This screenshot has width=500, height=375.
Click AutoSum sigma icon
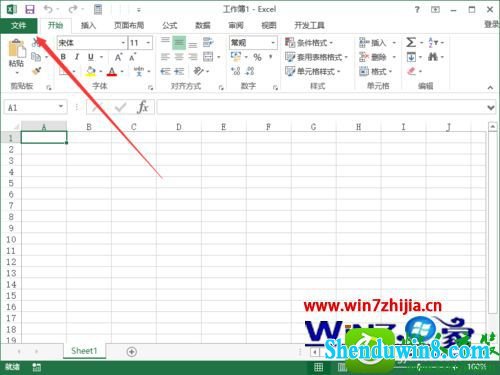(x=411, y=43)
